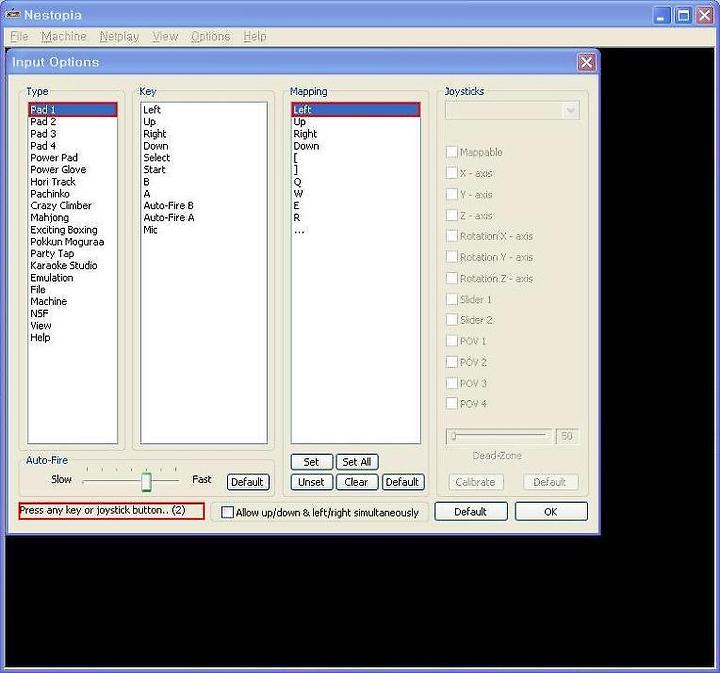Select Pachinko in Type list
This screenshot has width=720, height=673.
point(72,194)
